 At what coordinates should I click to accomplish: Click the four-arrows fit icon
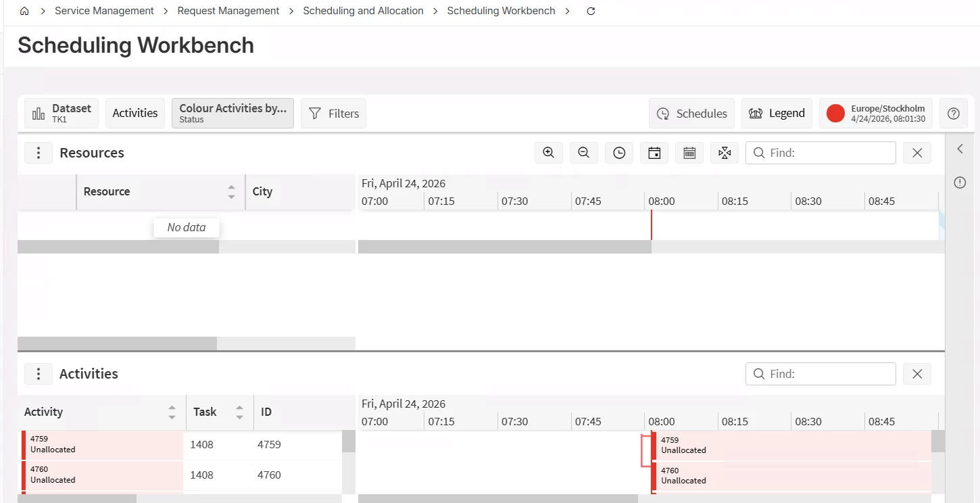(x=725, y=153)
